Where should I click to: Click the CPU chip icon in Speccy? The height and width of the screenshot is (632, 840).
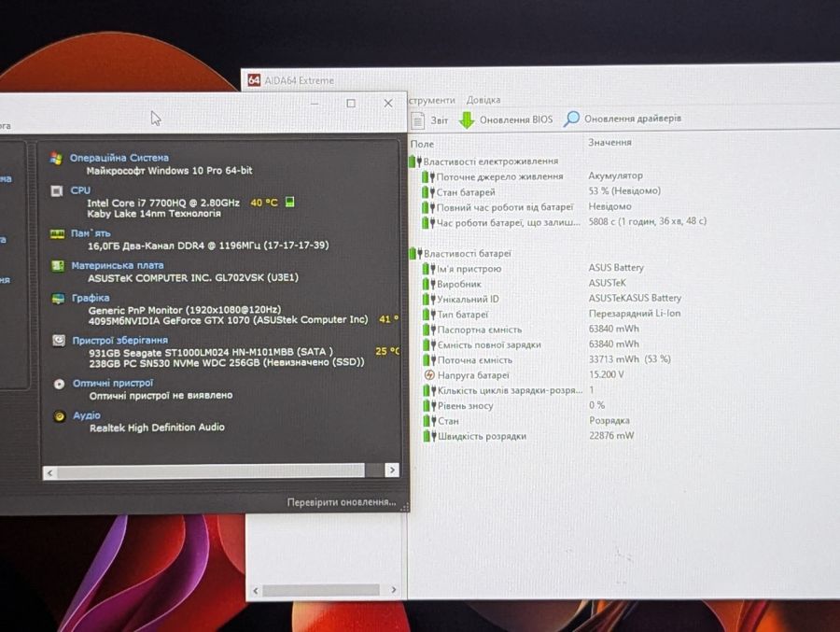click(x=57, y=190)
